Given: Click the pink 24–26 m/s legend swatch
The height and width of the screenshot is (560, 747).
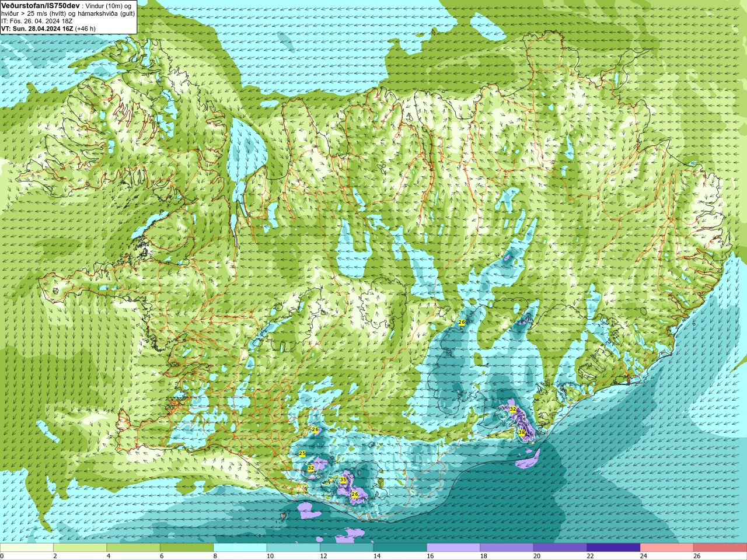Looking at the screenshot, I should [x=667, y=548].
